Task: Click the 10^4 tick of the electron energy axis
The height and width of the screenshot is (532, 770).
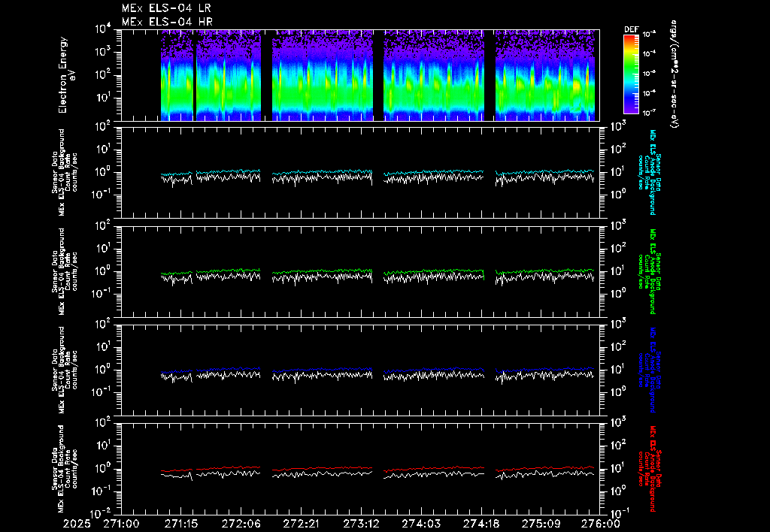Action: (x=104, y=29)
